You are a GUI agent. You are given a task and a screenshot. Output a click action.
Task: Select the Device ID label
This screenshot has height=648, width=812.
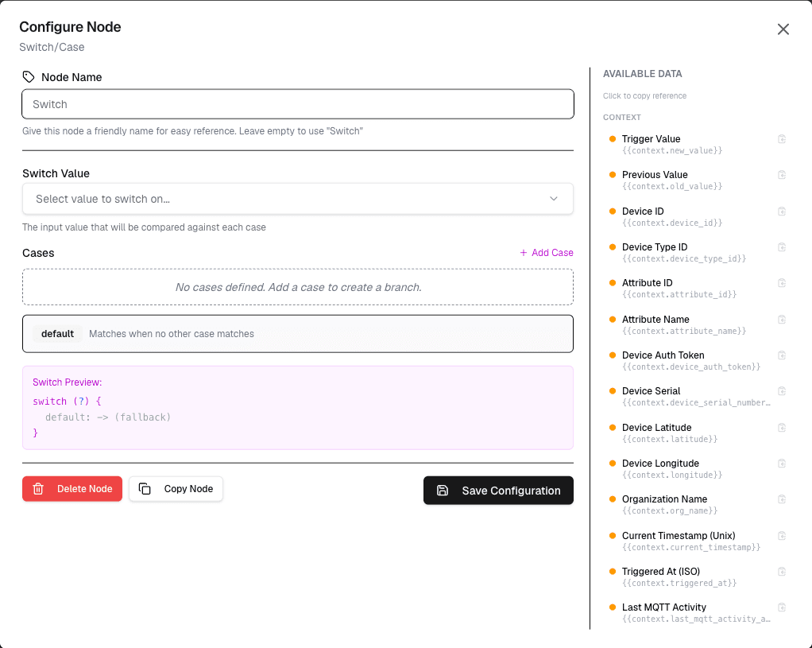(x=643, y=211)
